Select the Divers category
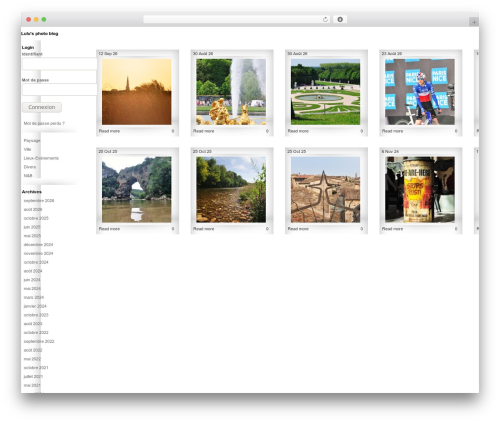The image size is (500, 423). pyautogui.click(x=30, y=167)
